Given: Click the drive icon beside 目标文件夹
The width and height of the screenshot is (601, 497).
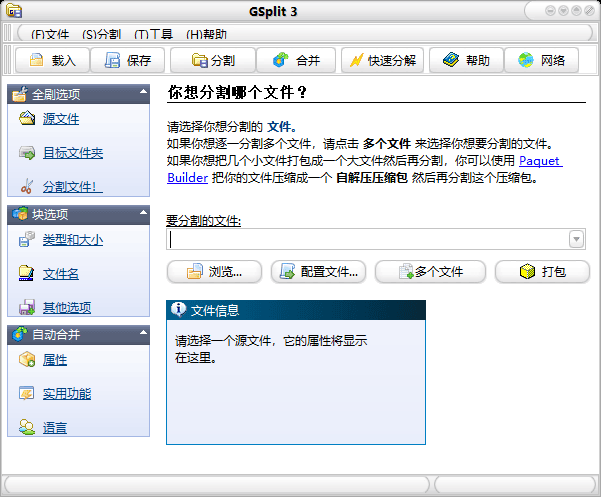Looking at the screenshot, I should tap(27, 153).
